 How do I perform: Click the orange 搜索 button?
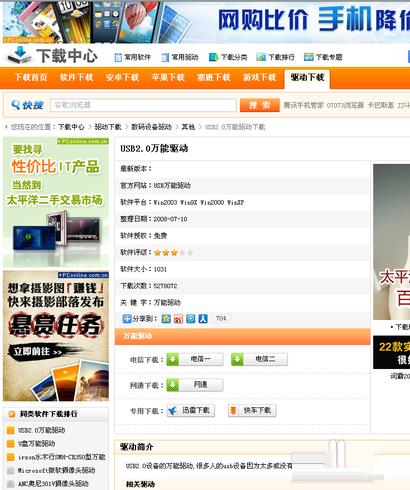click(260, 105)
